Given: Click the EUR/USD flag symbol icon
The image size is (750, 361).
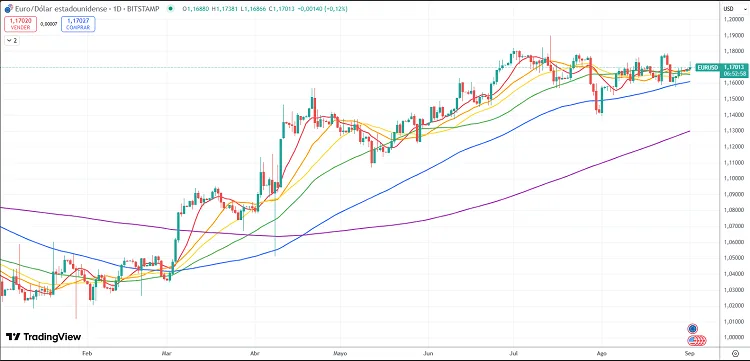Looking at the screenshot, I should point(9,8).
